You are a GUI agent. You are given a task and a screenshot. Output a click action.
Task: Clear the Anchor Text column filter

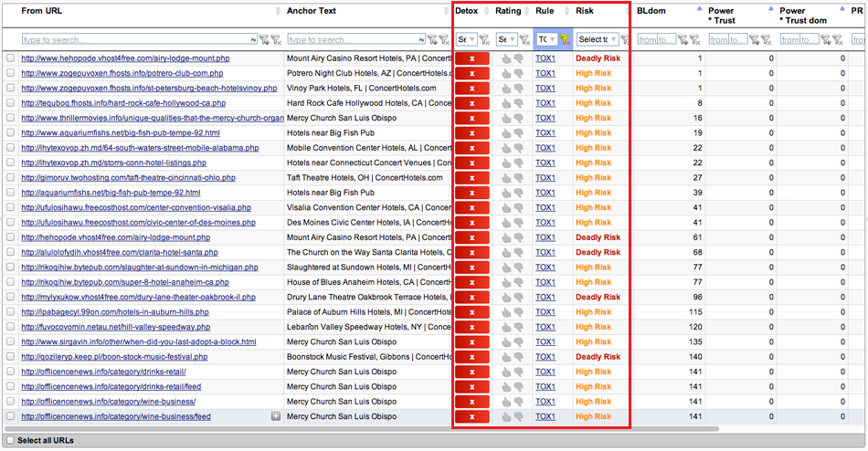pos(444,39)
